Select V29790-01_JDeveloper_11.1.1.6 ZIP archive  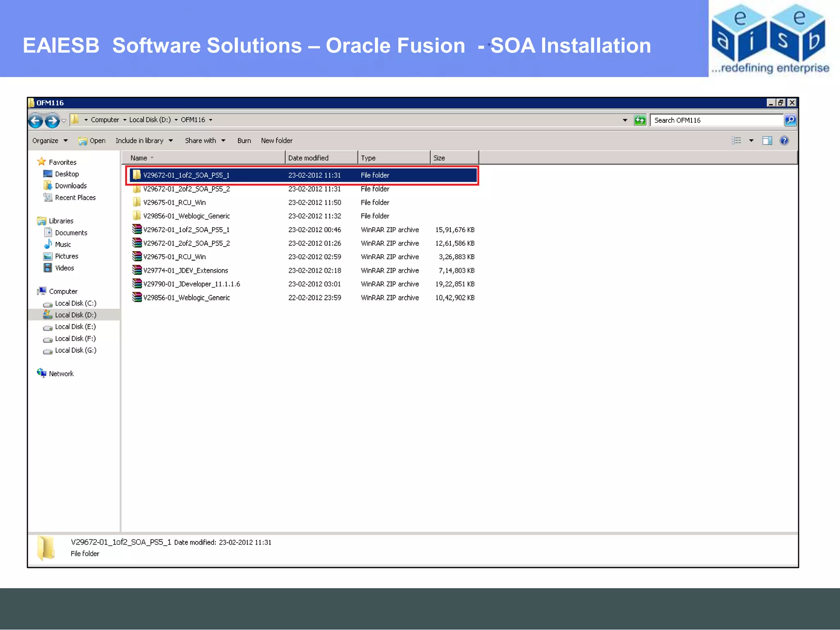click(303, 284)
